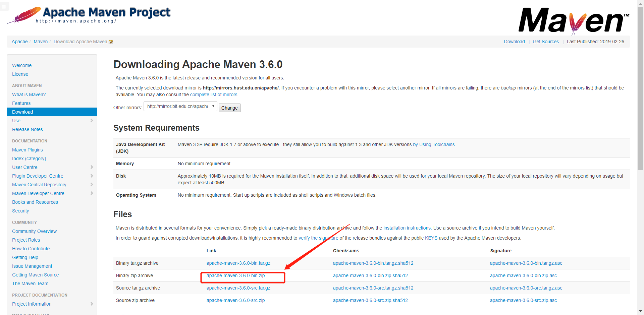This screenshot has width=644, height=315.
Task: Click the scrollbar up arrow
Action: pyautogui.click(x=641, y=3)
